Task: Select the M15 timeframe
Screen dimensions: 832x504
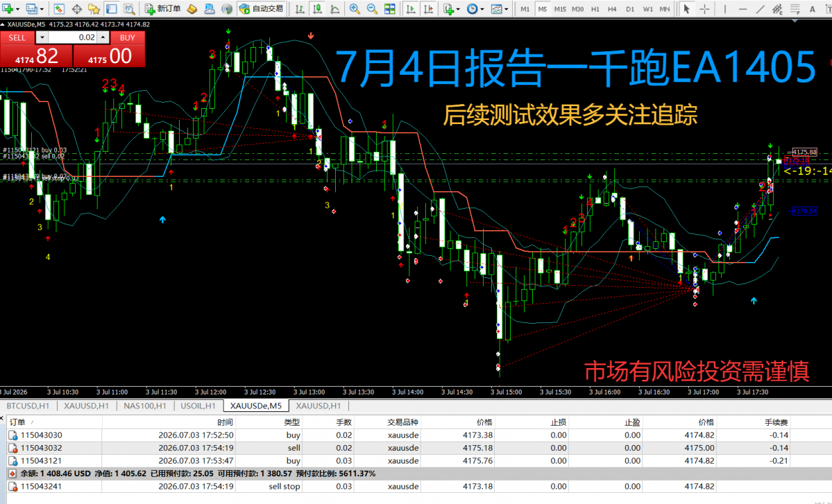Action: tap(560, 9)
